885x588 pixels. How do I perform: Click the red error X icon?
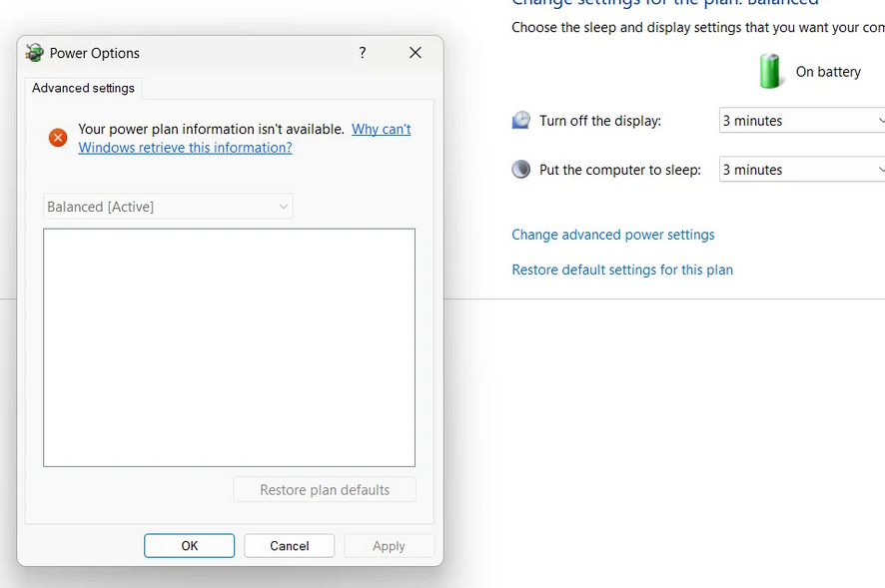click(x=58, y=137)
